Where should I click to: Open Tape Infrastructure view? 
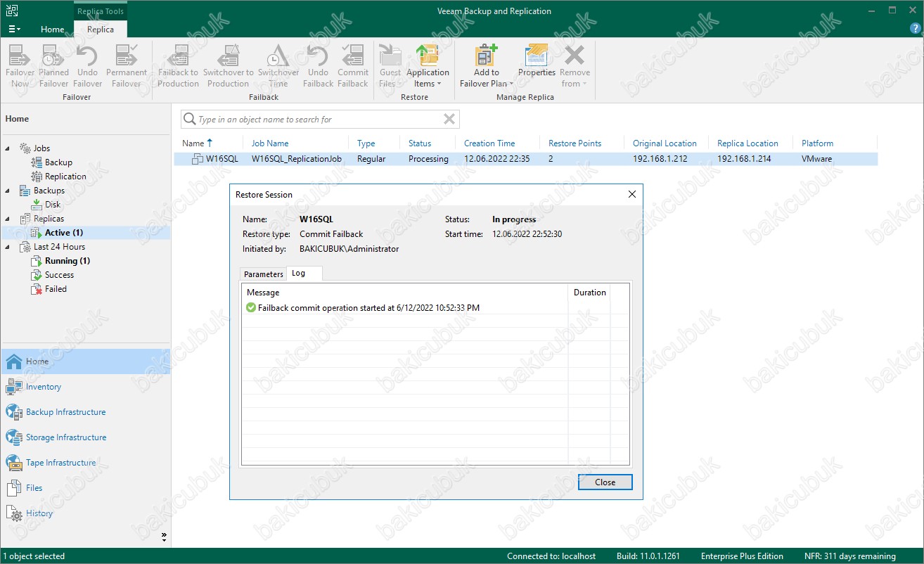tap(85, 463)
